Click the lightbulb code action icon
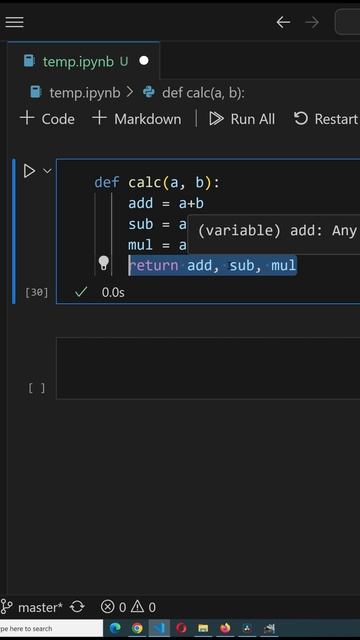 click(x=104, y=263)
